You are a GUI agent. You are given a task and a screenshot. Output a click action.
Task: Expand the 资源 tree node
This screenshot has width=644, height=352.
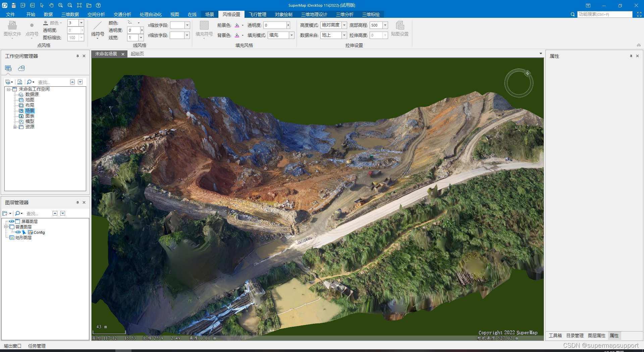[15, 127]
